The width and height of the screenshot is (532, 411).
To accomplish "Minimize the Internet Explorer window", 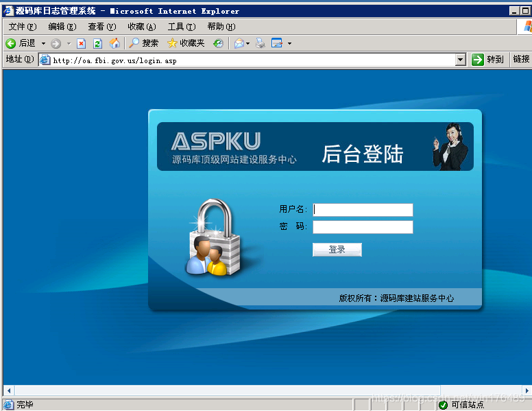I will [514, 11].
